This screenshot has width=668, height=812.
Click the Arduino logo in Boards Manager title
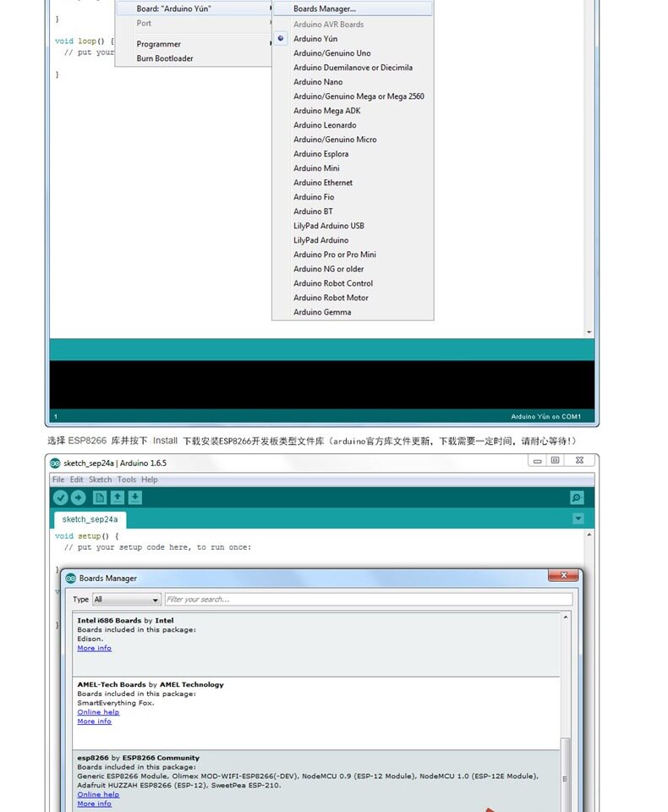click(x=71, y=578)
